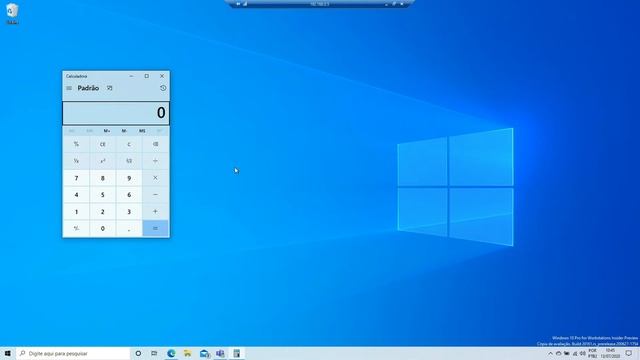Image resolution: width=640 pixels, height=360 pixels.
Task: Tap digit 3 on the keypad
Action: click(x=129, y=211)
